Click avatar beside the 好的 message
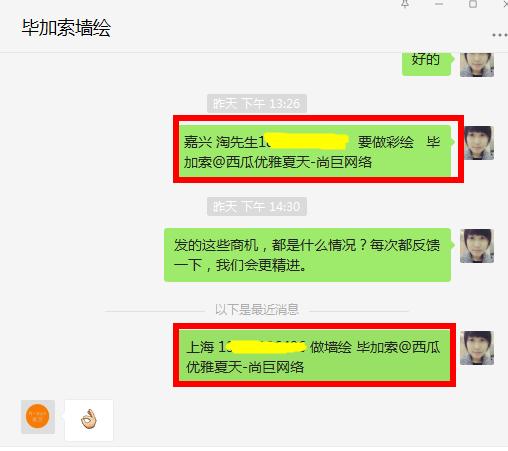Screen dimensions: 508x451 pos(477,64)
